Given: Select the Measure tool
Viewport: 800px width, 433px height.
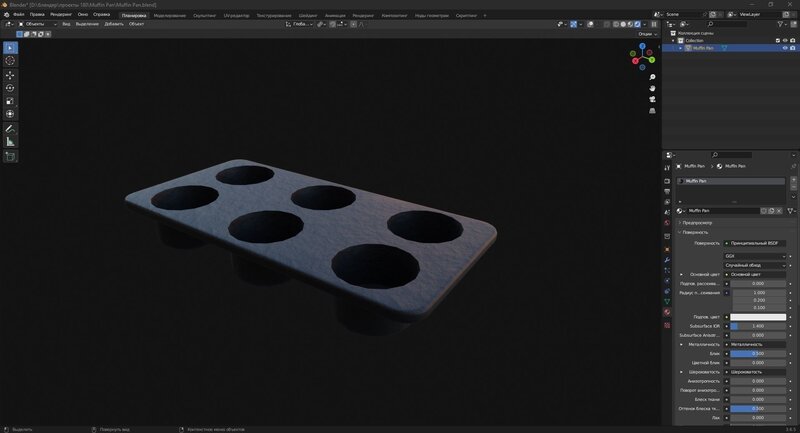Looking at the screenshot, I should click(x=10, y=142).
